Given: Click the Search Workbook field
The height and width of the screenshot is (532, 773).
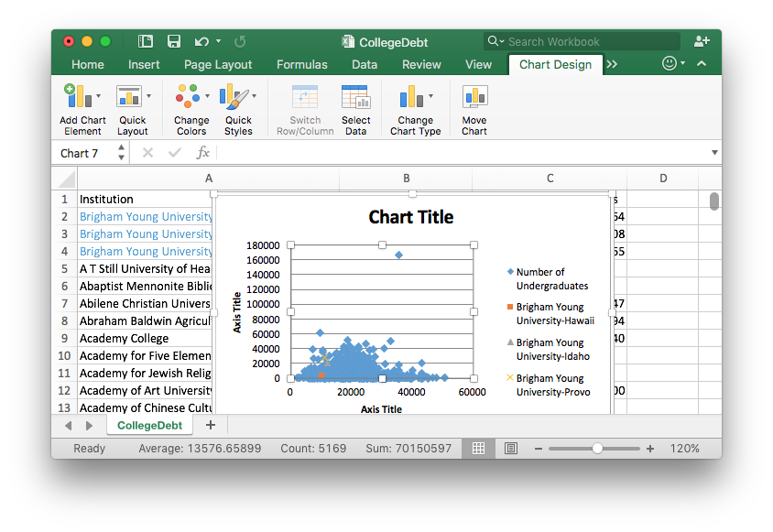Looking at the screenshot, I should [x=582, y=41].
